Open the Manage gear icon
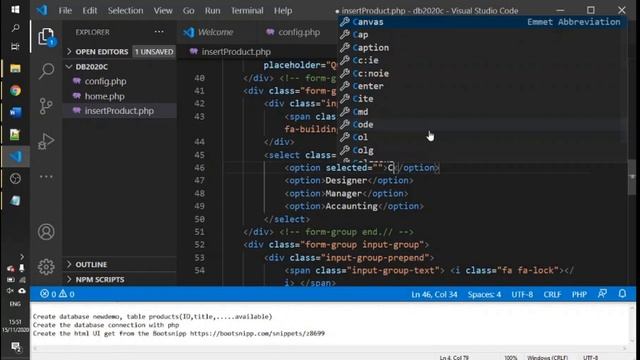The image size is (640, 360). click(46, 267)
